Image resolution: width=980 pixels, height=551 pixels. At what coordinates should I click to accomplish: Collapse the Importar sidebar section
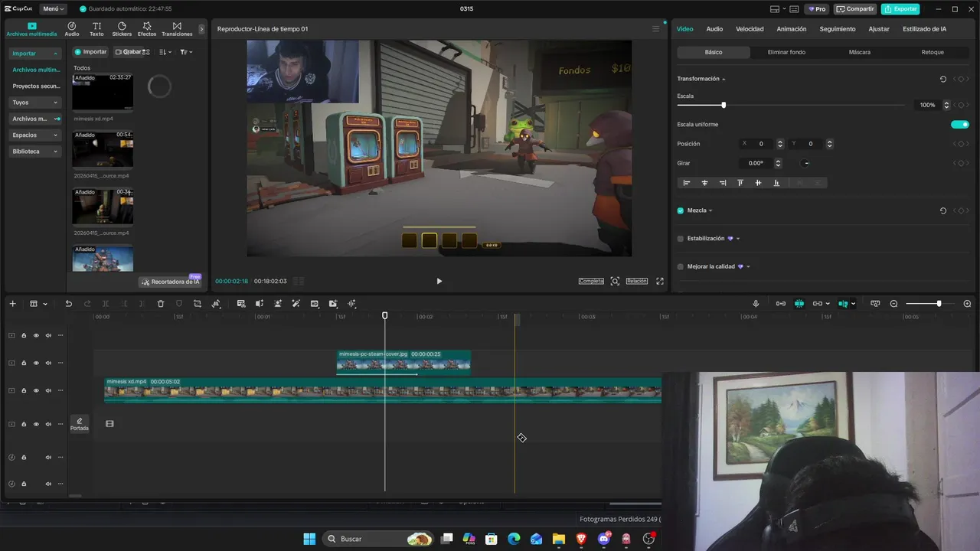coord(56,54)
